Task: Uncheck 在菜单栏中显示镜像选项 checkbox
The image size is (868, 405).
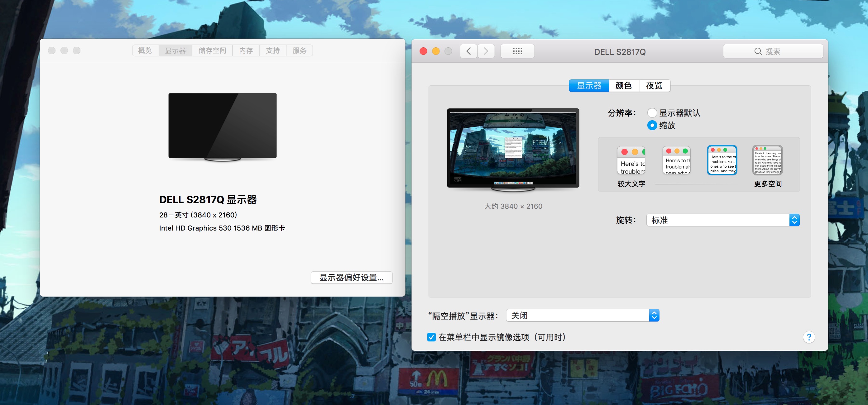Action: click(431, 337)
